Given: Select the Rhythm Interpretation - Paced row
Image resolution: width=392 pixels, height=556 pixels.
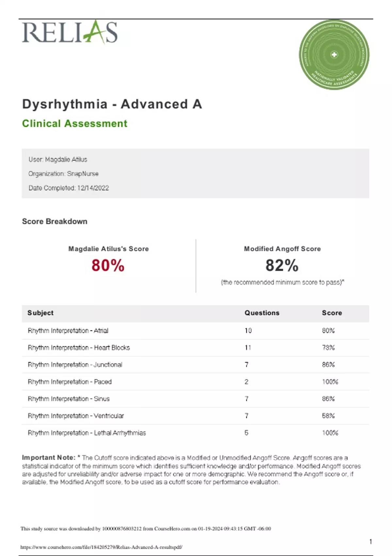Looking at the screenshot, I should point(70,382).
